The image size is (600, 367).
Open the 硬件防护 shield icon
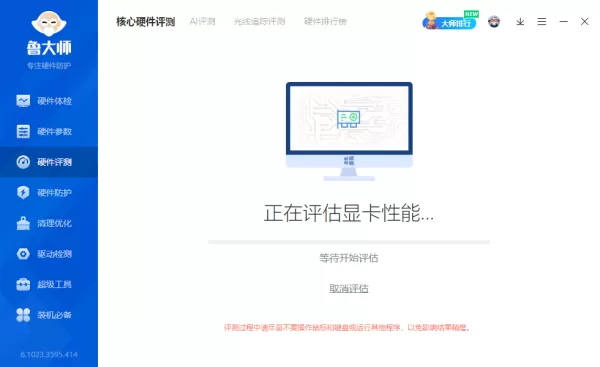click(x=23, y=192)
